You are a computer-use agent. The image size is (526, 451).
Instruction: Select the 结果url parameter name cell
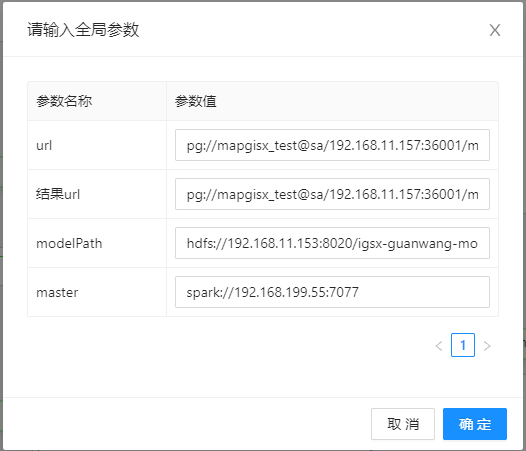click(97, 194)
